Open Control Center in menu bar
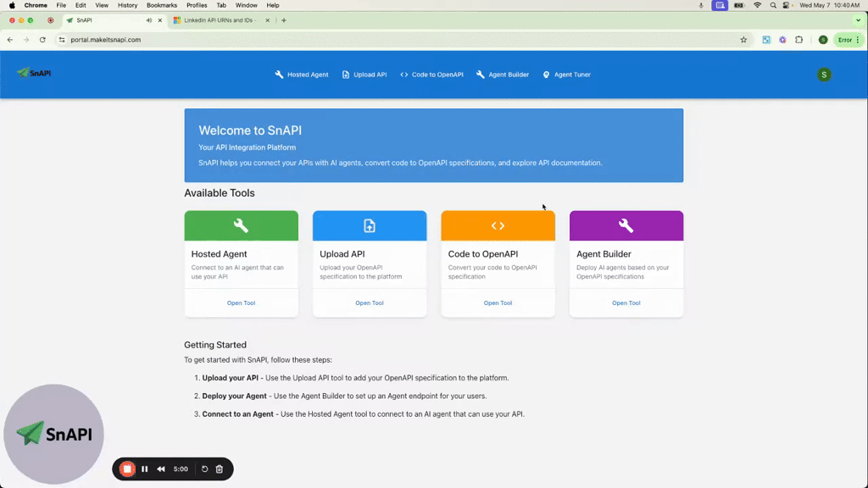Viewport: 868px width, 488px height. click(786, 5)
